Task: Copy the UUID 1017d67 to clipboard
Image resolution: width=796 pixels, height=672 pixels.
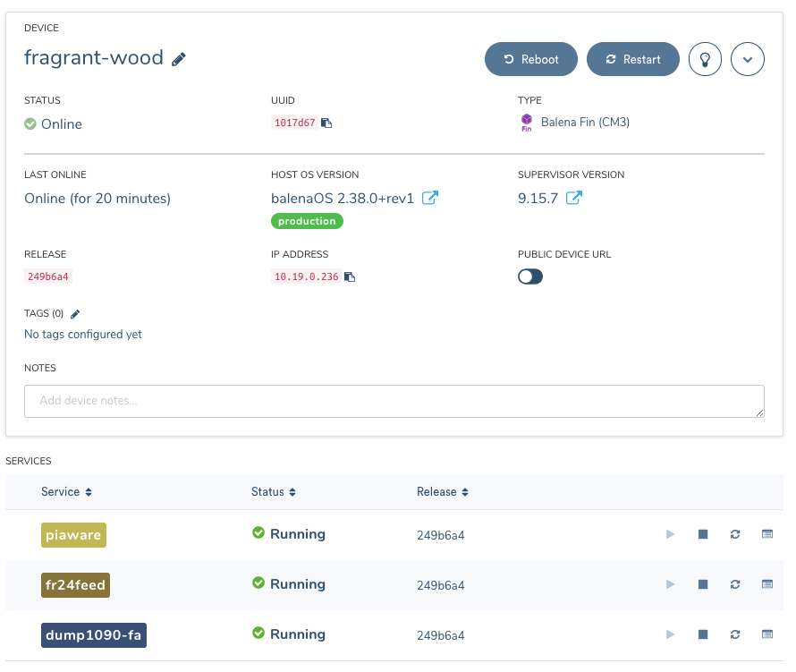Action: 326,123
